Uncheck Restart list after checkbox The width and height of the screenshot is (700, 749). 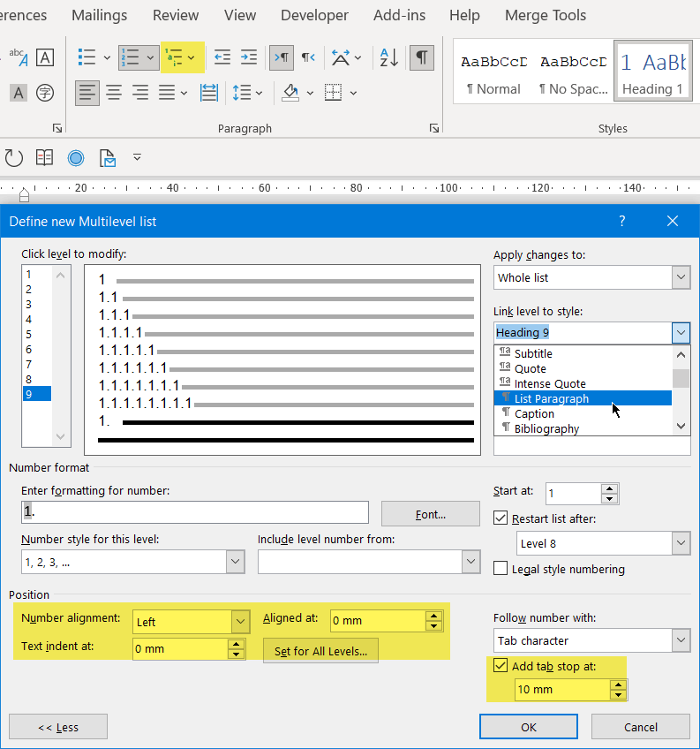[x=501, y=518]
